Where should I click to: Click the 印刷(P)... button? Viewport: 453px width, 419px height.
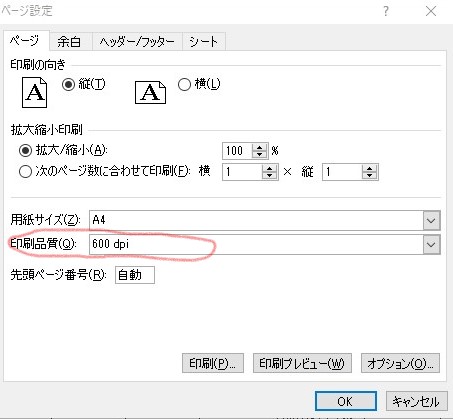(213, 363)
